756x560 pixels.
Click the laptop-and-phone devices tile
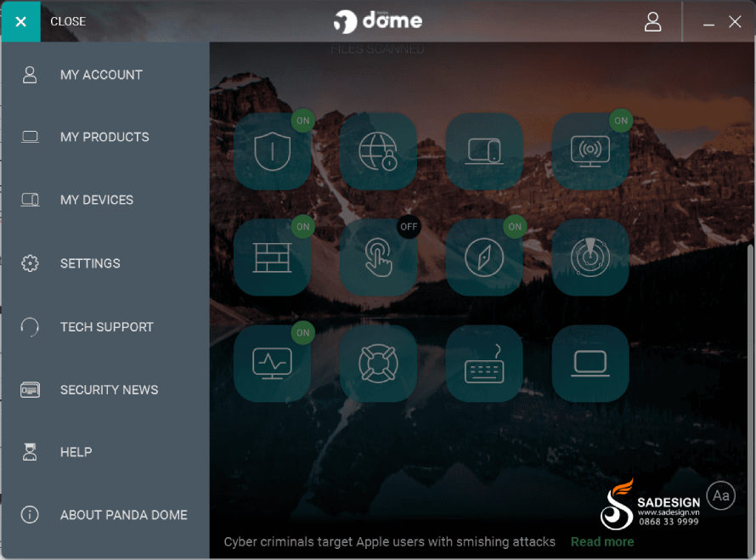pyautogui.click(x=484, y=151)
